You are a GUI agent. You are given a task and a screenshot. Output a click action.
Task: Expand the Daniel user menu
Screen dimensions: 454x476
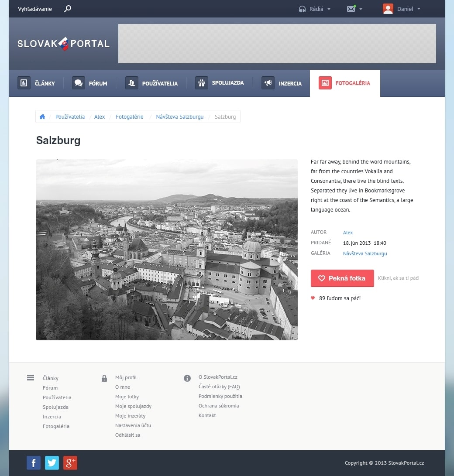[x=402, y=9]
